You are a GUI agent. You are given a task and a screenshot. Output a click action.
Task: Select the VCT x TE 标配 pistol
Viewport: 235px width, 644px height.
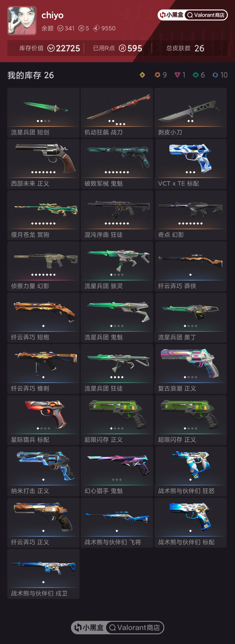190,164
